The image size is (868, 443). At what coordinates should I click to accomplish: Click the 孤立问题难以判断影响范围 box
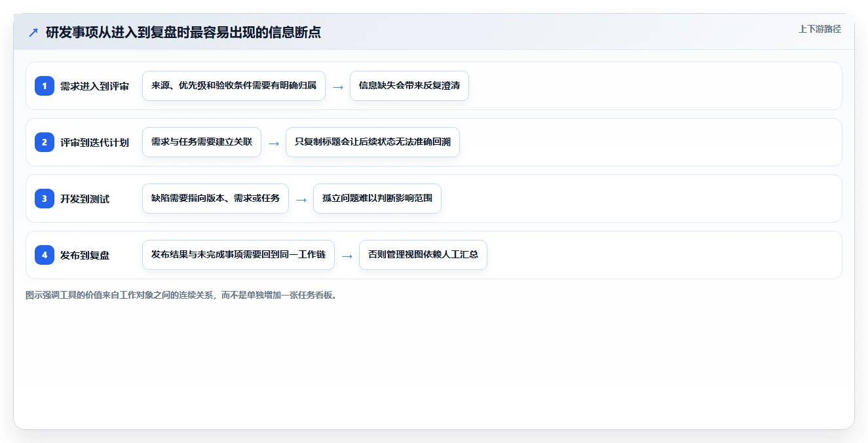(x=377, y=199)
